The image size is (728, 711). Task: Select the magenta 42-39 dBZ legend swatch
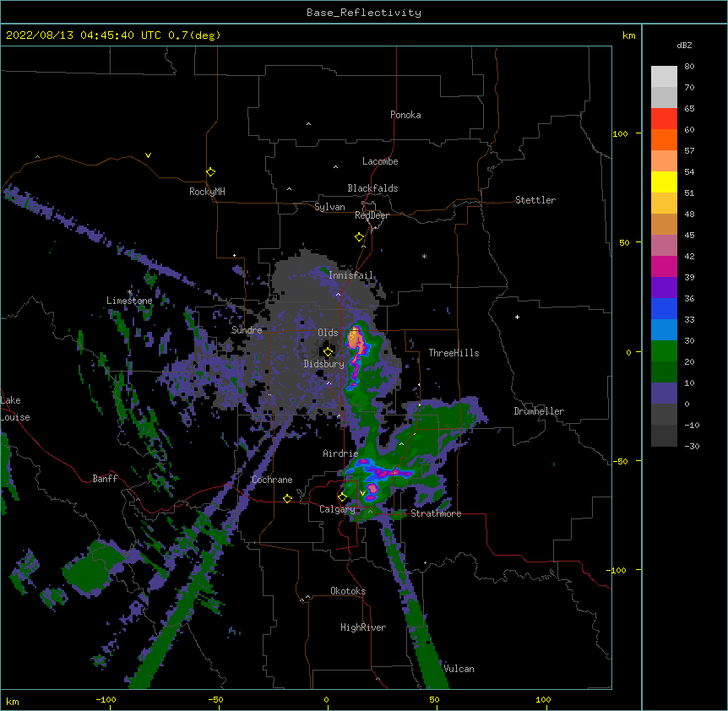click(664, 266)
